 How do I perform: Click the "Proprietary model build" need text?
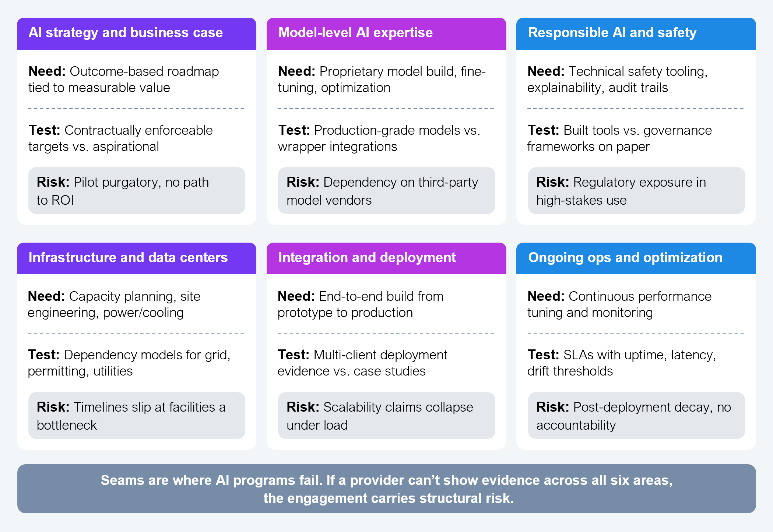382,80
